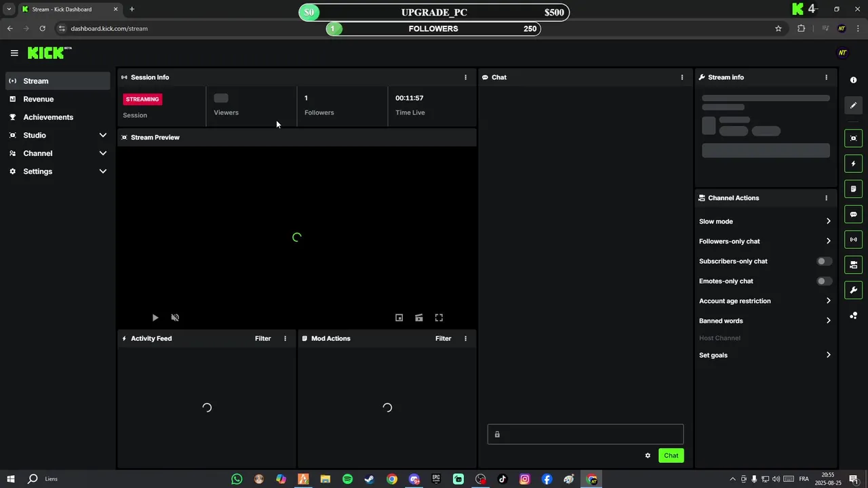Open Session Info options menu
Screen dimensions: 868x488
[465, 77]
